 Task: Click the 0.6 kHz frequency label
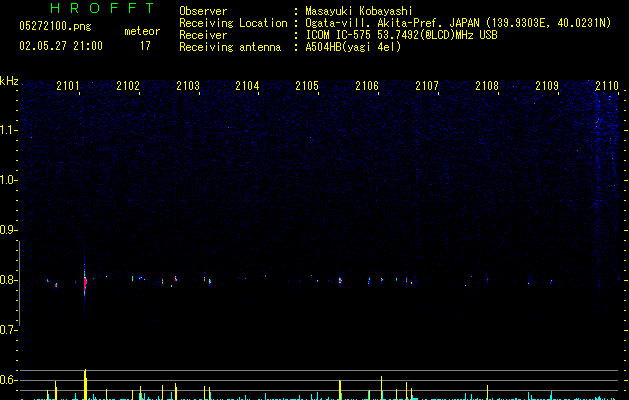[9, 380]
